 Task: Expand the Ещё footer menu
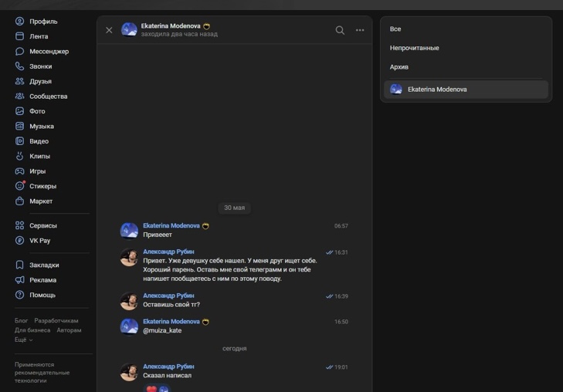click(23, 340)
